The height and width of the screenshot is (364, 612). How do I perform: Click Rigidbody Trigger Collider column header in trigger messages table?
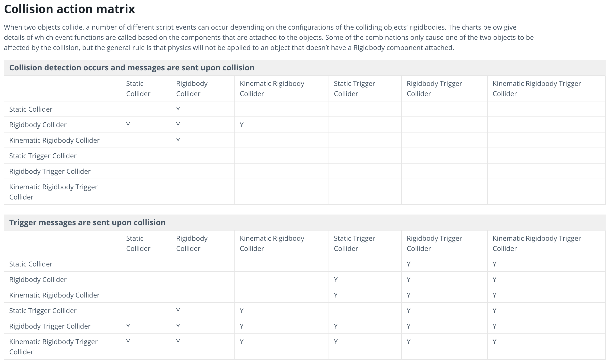[434, 243]
